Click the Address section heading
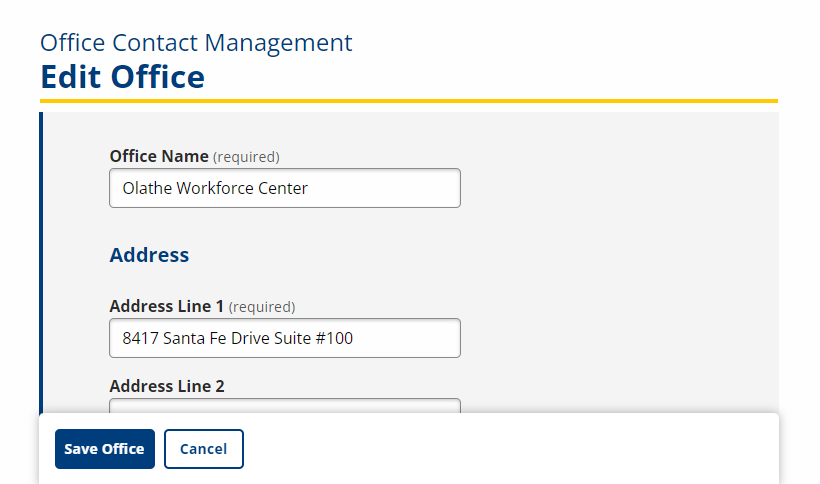Image resolution: width=820 pixels, height=484 pixels. (x=149, y=255)
